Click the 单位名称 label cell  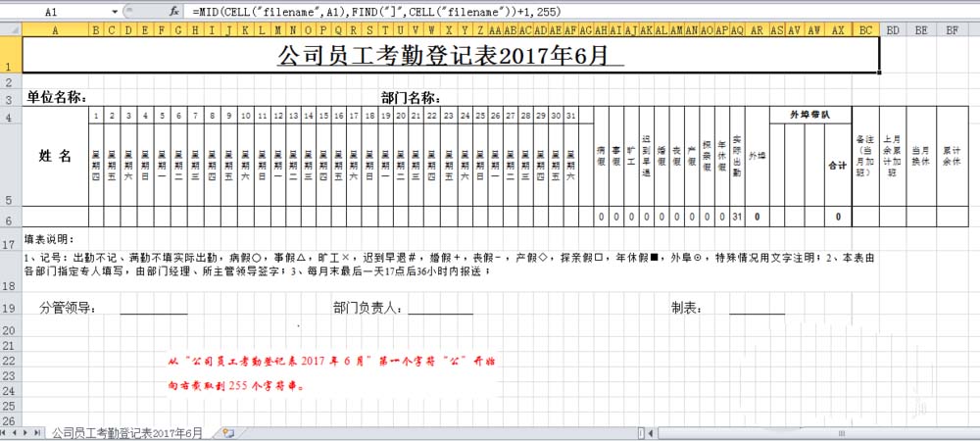56,99
